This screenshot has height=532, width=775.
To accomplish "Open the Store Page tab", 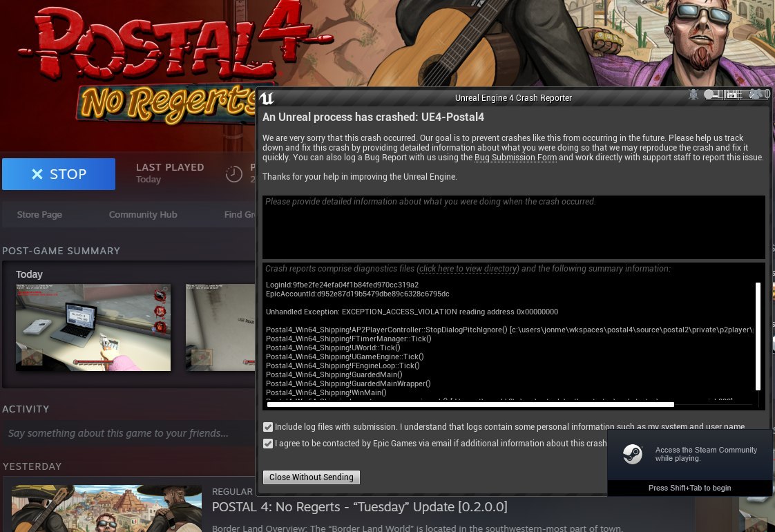I will pos(39,215).
